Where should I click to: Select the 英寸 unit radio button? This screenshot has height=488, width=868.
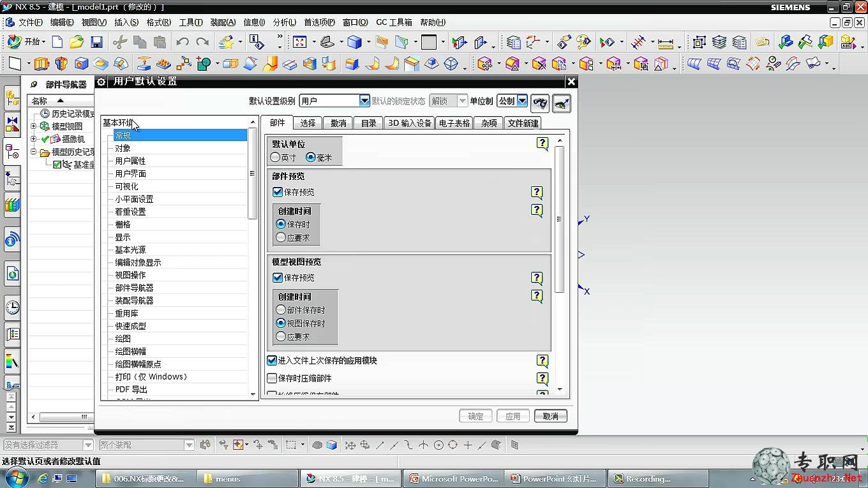point(276,157)
